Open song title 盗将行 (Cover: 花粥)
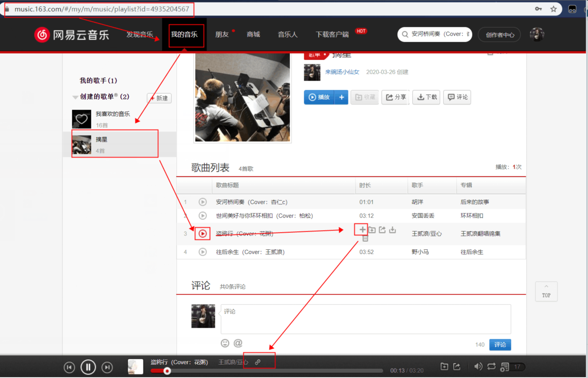Image resolution: width=588 pixels, height=378 pixels. point(244,233)
